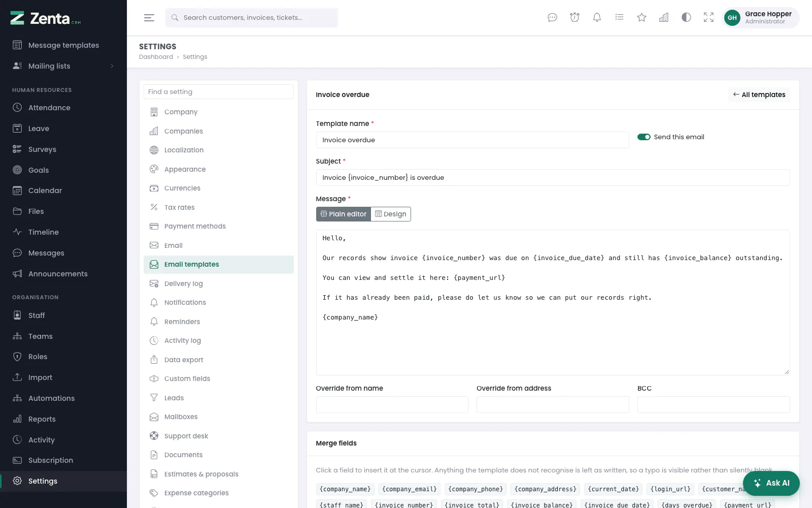
Task: Collapse the sidebar with hamburger icon
Action: point(149,18)
